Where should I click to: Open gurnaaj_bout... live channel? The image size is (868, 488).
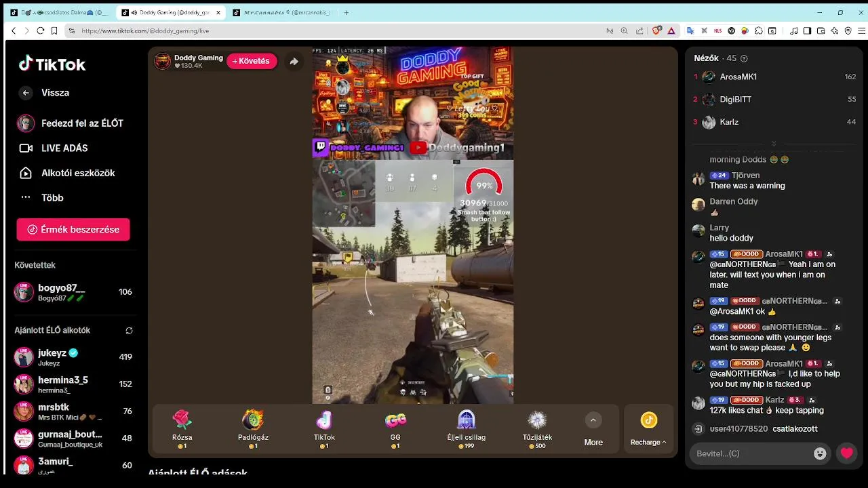click(x=73, y=439)
